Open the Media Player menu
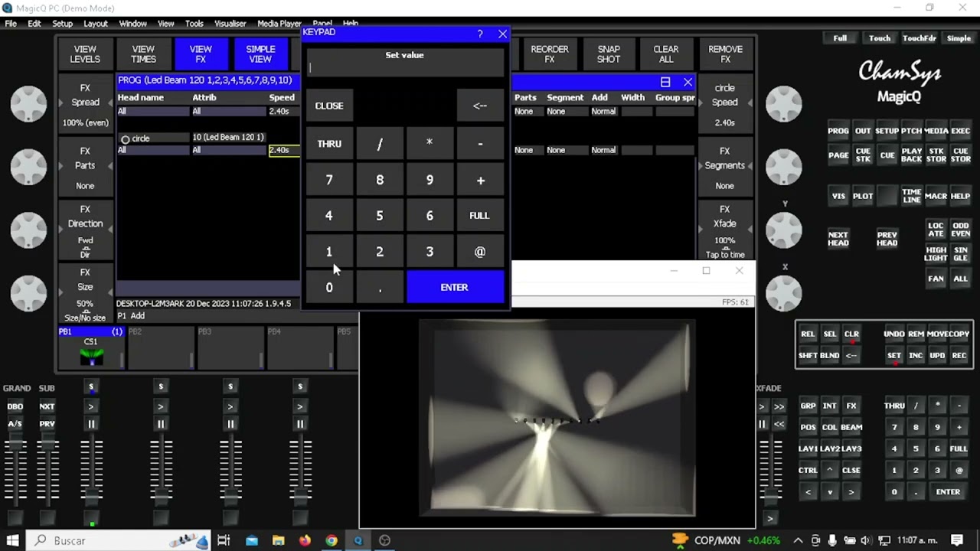 click(279, 24)
